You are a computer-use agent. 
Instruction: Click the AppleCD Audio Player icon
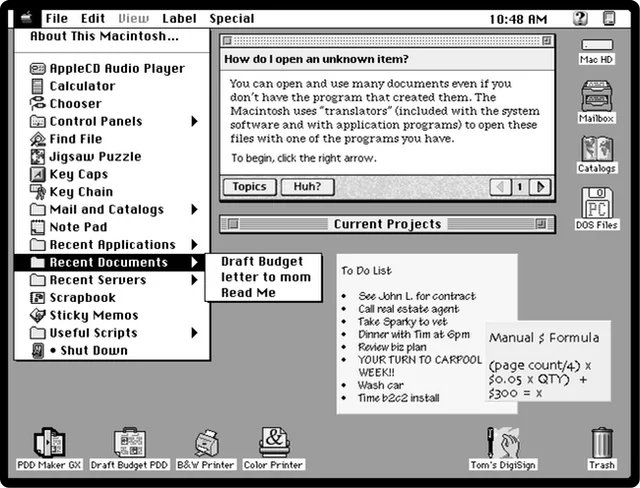coord(38,69)
